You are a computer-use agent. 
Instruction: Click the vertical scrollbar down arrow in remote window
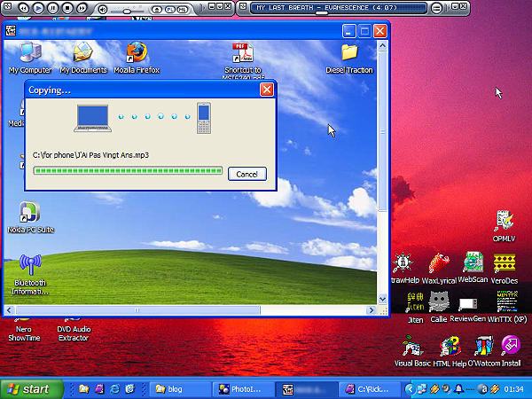pos(382,299)
